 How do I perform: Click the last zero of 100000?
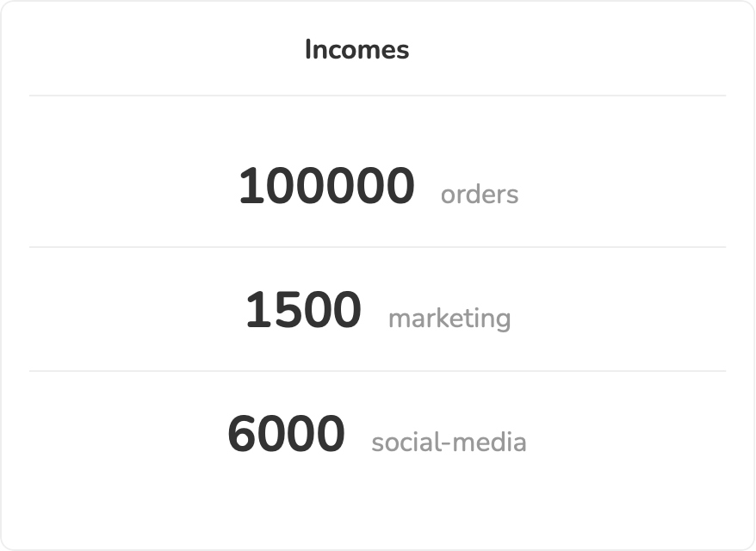[x=400, y=187]
